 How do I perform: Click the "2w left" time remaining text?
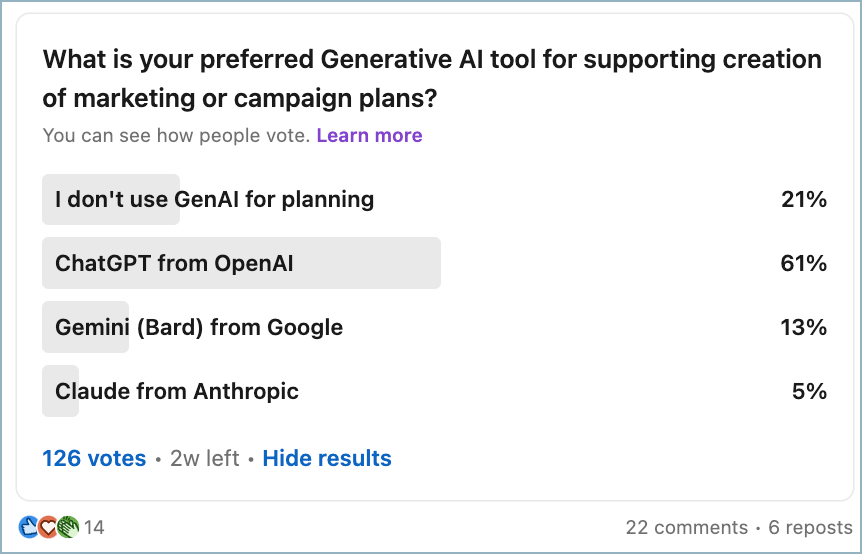tap(204, 458)
